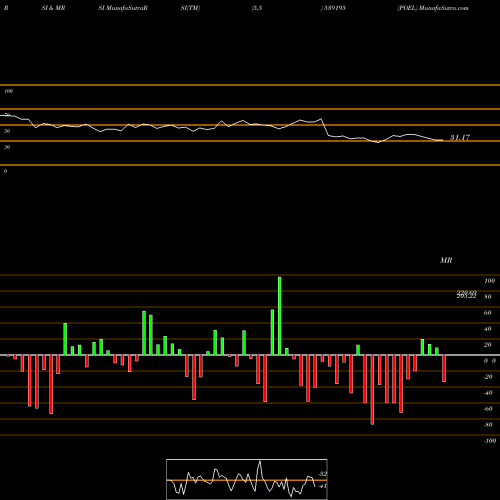Click the 32 value in mini chart
The width and height of the screenshot is (500, 500).
(322, 474)
